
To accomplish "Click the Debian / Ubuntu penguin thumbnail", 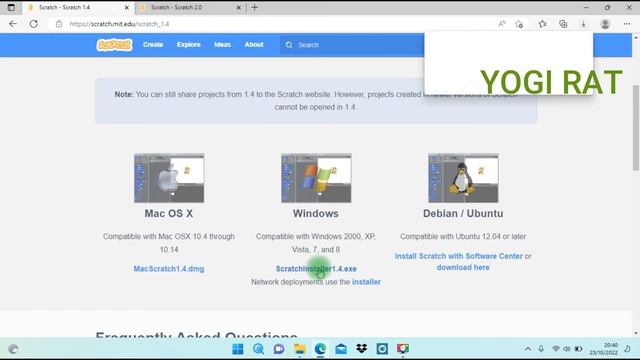I will (x=463, y=178).
